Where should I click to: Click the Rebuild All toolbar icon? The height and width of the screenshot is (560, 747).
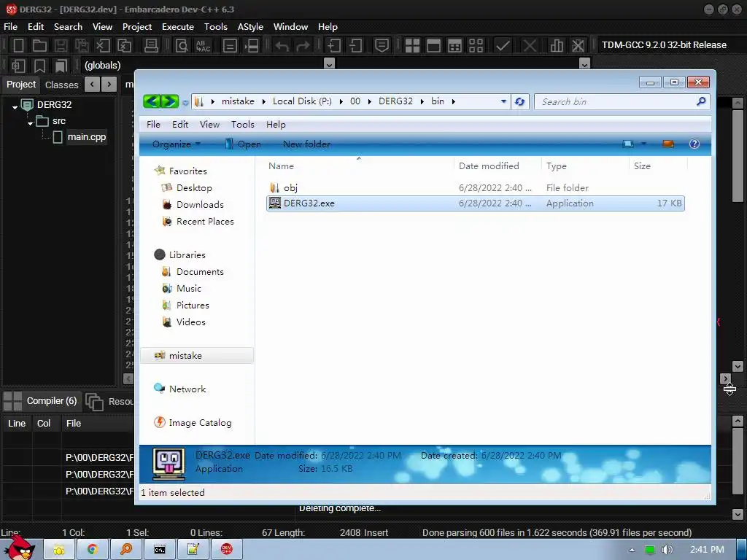coord(476,46)
